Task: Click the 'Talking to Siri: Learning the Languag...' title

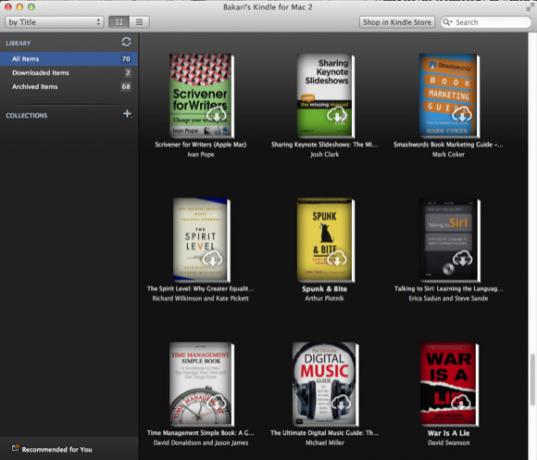Action: 448,289
